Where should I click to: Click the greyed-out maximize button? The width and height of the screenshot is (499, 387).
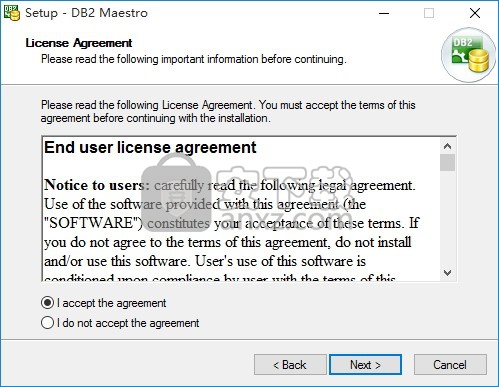point(429,13)
